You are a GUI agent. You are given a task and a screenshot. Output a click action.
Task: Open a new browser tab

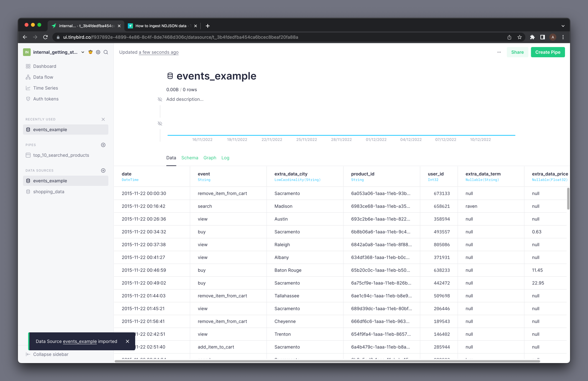(208, 26)
